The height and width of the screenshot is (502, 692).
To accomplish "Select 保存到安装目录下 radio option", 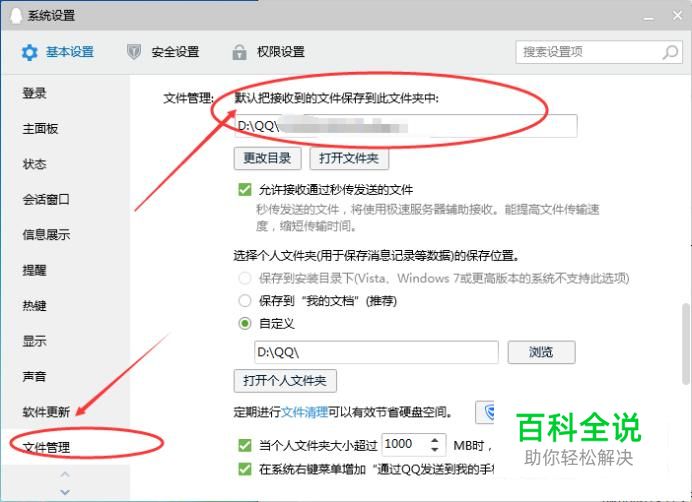I will [x=244, y=278].
